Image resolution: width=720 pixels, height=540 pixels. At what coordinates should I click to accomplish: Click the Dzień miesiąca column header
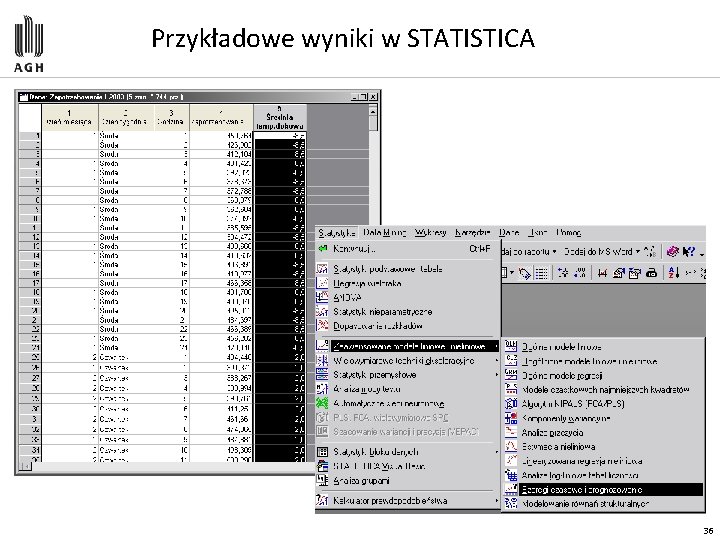[70, 118]
